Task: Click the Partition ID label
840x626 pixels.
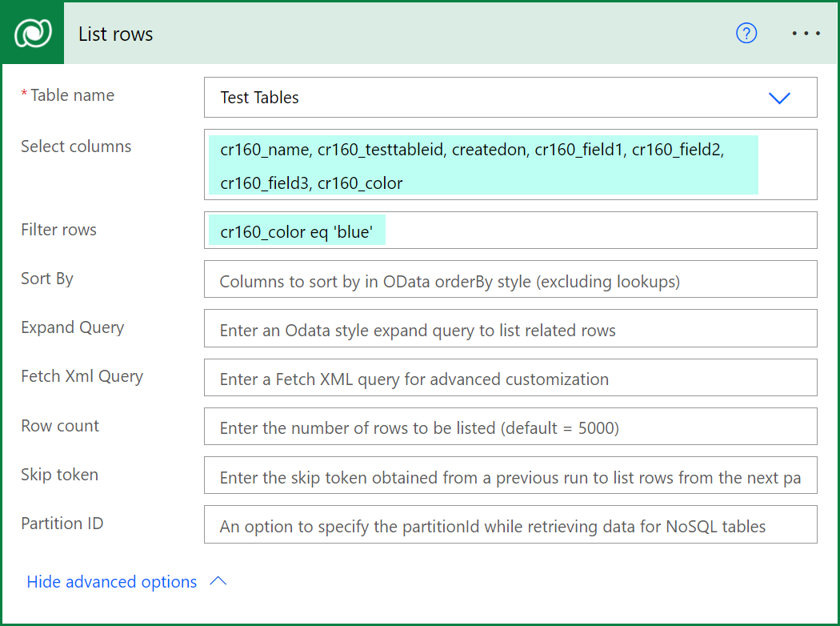Action: tap(62, 524)
